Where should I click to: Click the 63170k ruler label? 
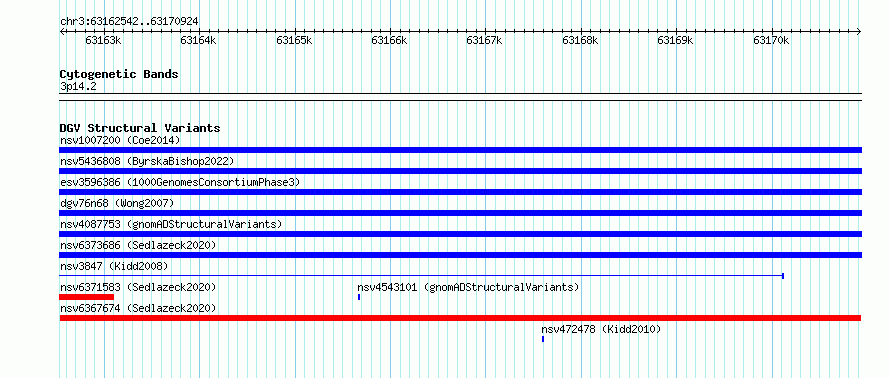(x=771, y=41)
